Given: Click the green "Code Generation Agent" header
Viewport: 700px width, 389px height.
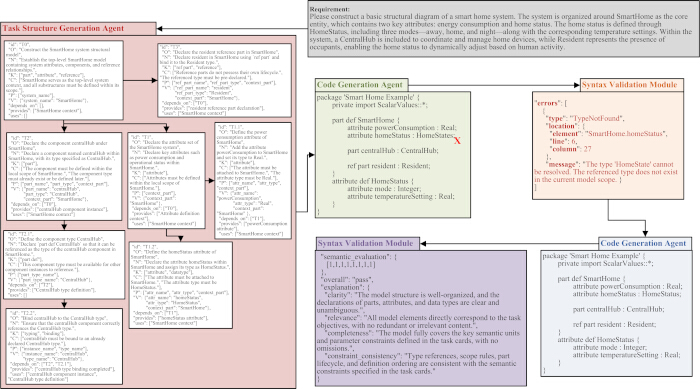Looking at the screenshot, I should tap(362, 84).
